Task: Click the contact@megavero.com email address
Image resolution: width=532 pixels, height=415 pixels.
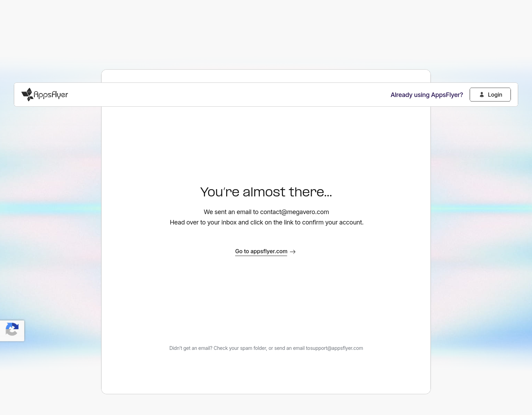Action: click(294, 212)
